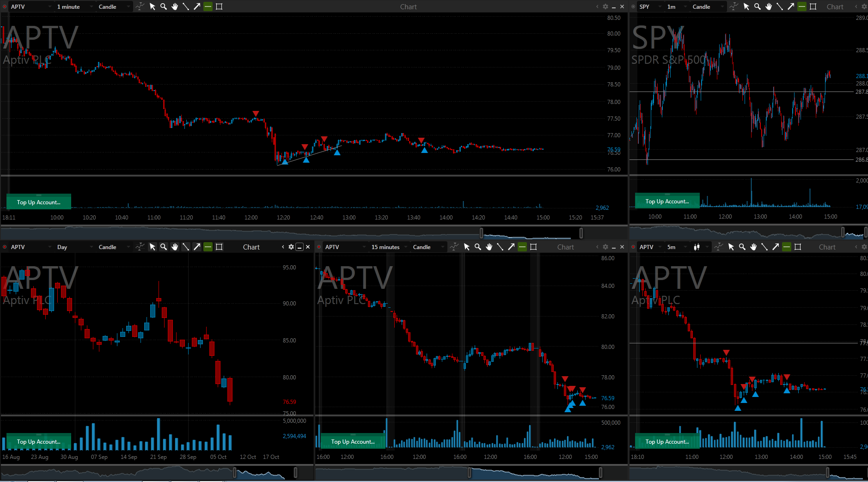Screen dimensions: 868x482
Task: Choose trendline tool in SPY chart
Action: click(780, 6)
